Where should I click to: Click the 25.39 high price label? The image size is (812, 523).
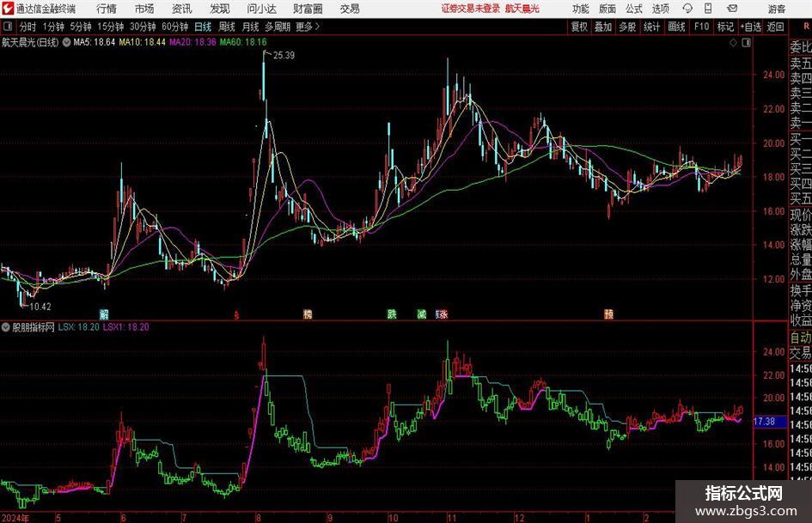tap(284, 56)
